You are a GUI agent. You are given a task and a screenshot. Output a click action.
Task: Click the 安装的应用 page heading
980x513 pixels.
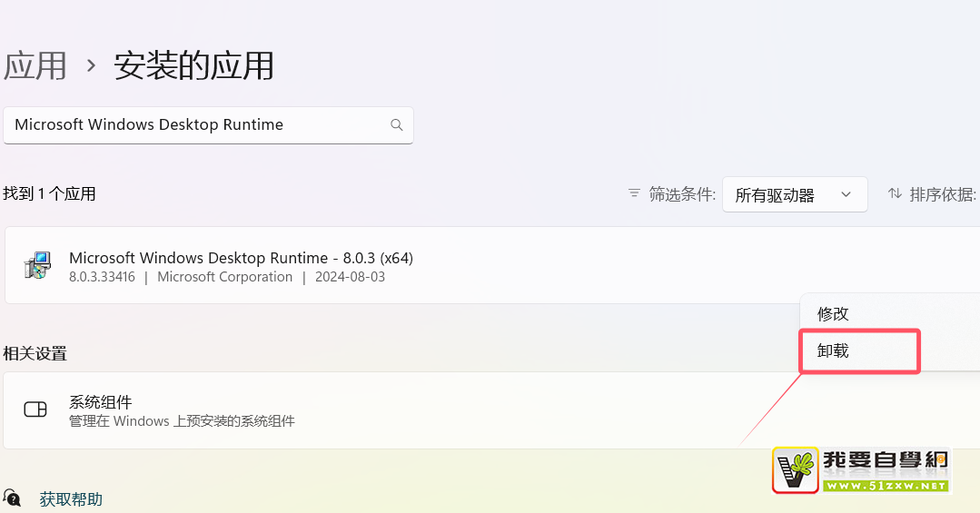193,65
